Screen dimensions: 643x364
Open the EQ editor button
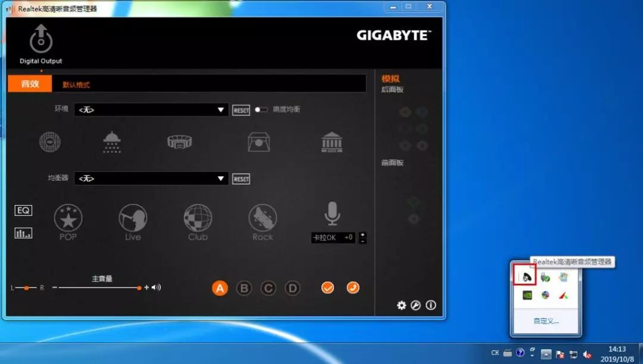click(23, 211)
